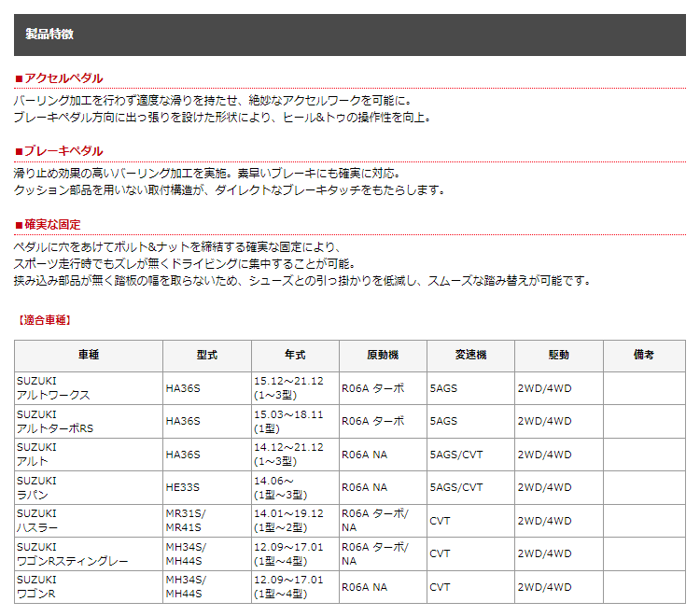The height and width of the screenshot is (616, 700).
Task: Click R06A ターボ/NA in the ワゴンRスティングレー row
Action: [375, 554]
